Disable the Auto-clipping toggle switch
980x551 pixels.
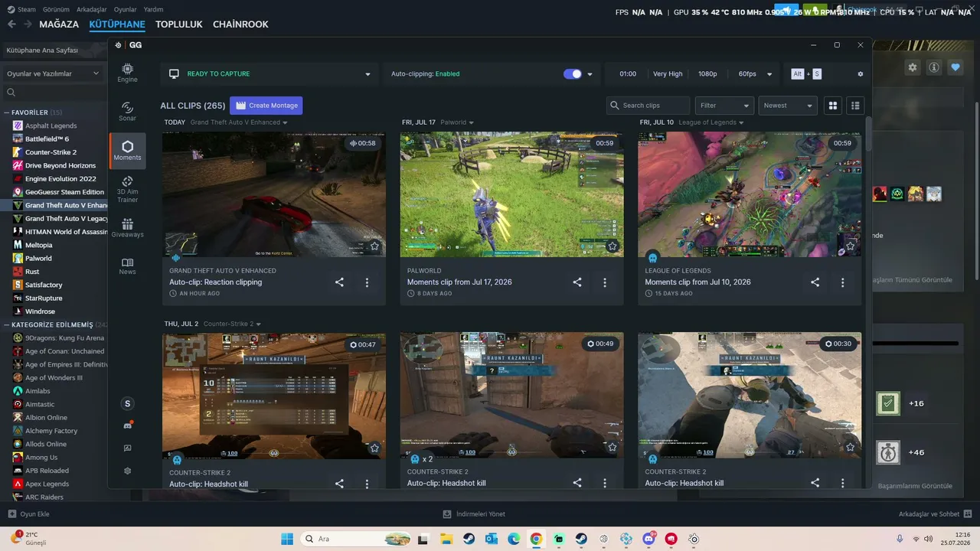(573, 74)
